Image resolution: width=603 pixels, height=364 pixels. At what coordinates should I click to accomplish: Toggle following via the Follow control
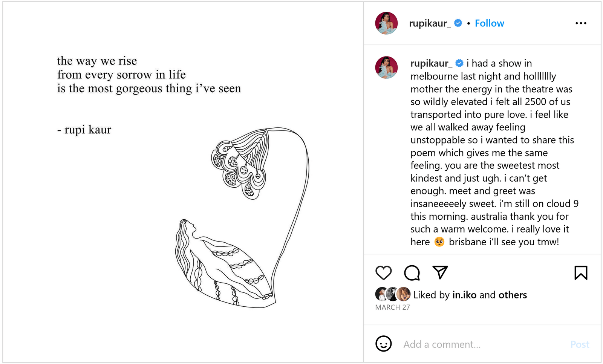coord(489,23)
